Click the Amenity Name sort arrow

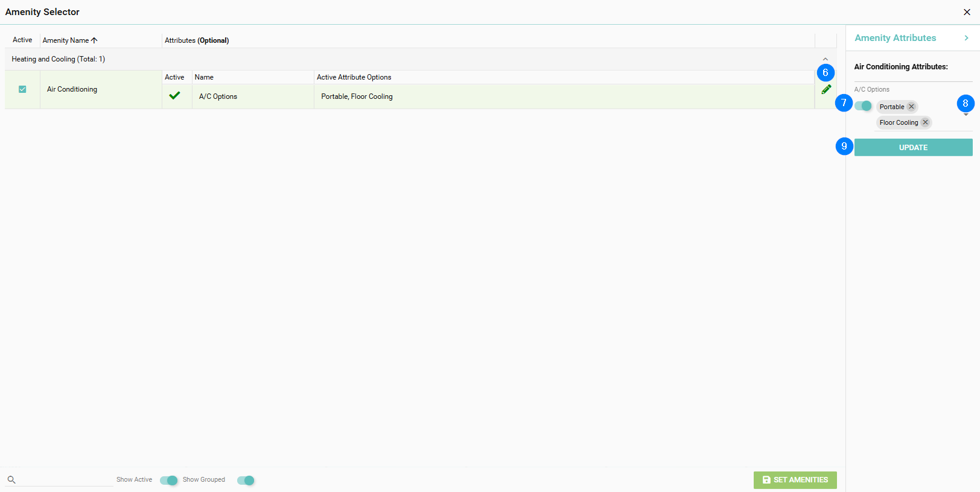pyautogui.click(x=94, y=40)
